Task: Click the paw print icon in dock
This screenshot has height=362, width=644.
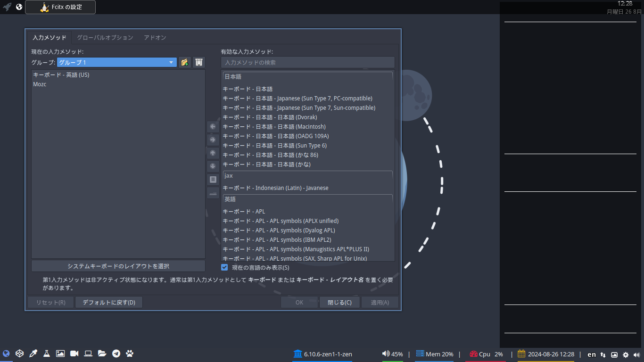Action: point(130,354)
